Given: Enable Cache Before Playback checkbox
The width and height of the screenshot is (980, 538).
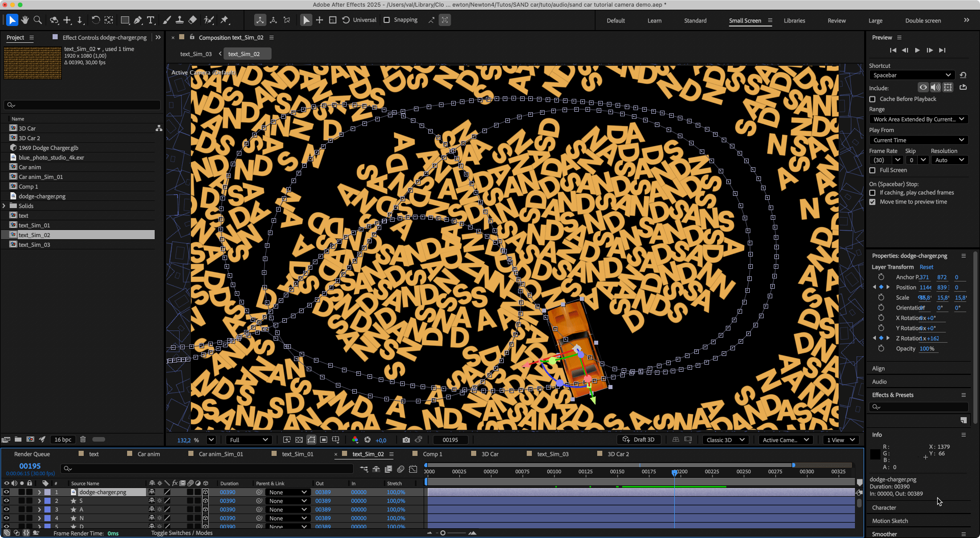Looking at the screenshot, I should coord(872,99).
